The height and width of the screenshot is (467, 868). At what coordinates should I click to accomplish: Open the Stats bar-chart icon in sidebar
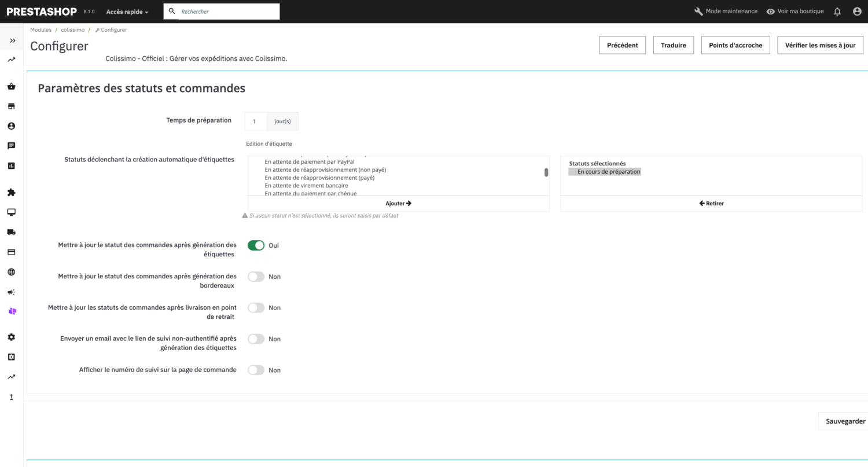point(11,166)
